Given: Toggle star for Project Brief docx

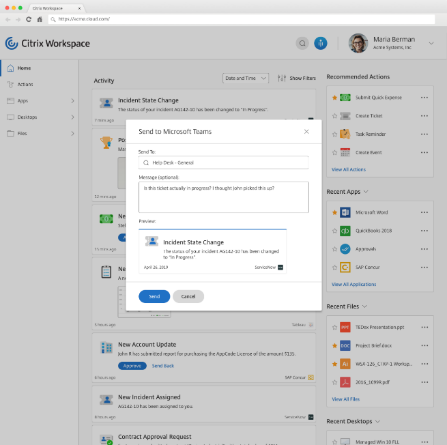Looking at the screenshot, I should pyautogui.click(x=335, y=346).
